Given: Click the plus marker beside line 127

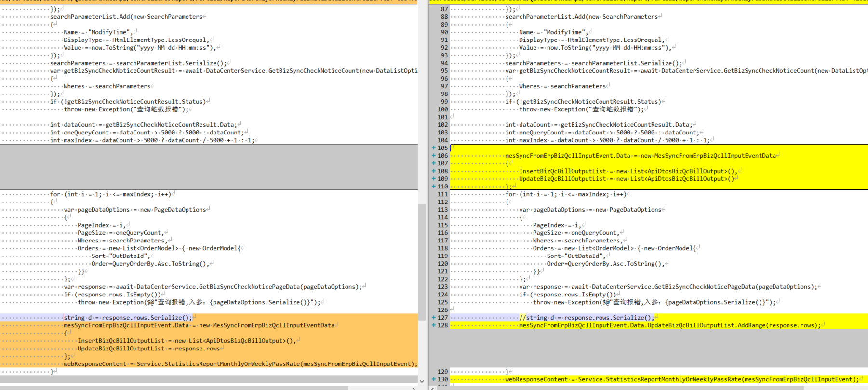Looking at the screenshot, I should pyautogui.click(x=433, y=318).
